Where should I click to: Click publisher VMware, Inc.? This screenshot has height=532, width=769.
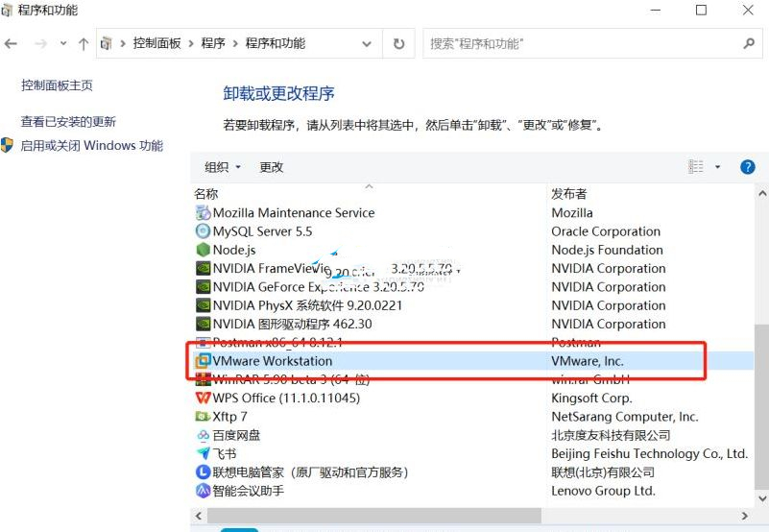pos(587,361)
